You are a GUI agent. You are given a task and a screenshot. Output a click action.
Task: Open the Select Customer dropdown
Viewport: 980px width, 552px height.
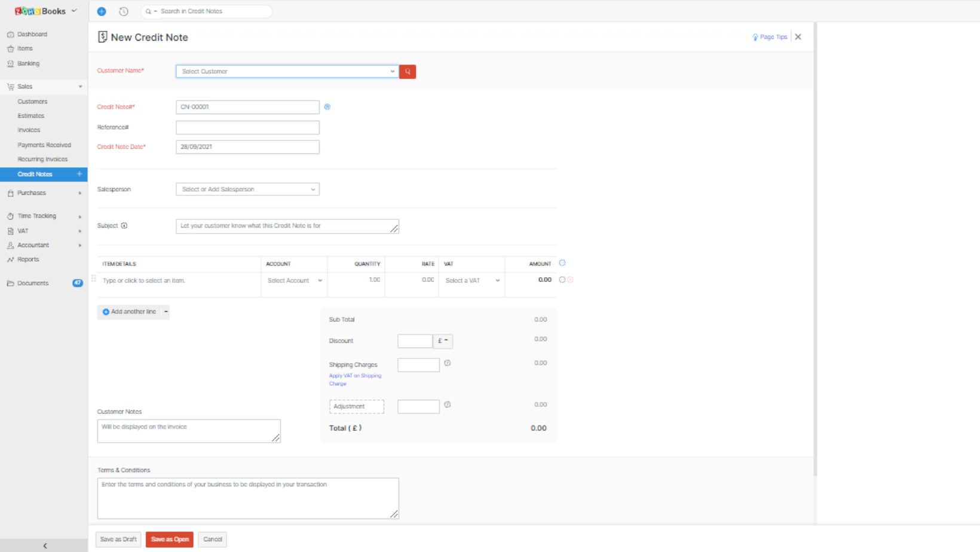click(287, 72)
